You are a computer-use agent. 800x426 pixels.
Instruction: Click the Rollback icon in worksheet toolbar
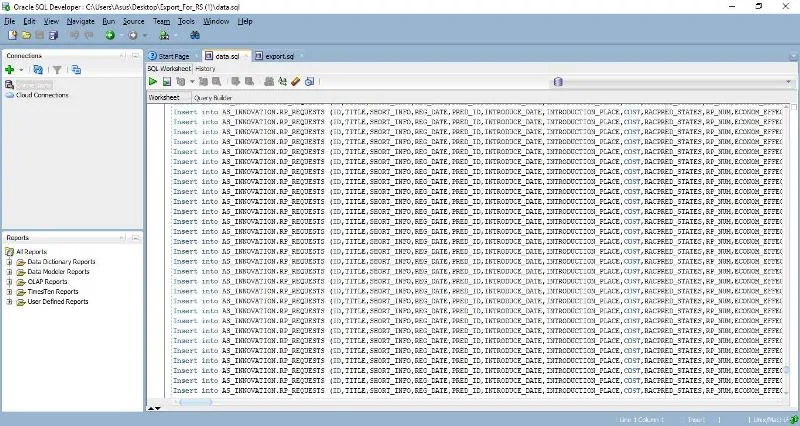click(x=249, y=82)
